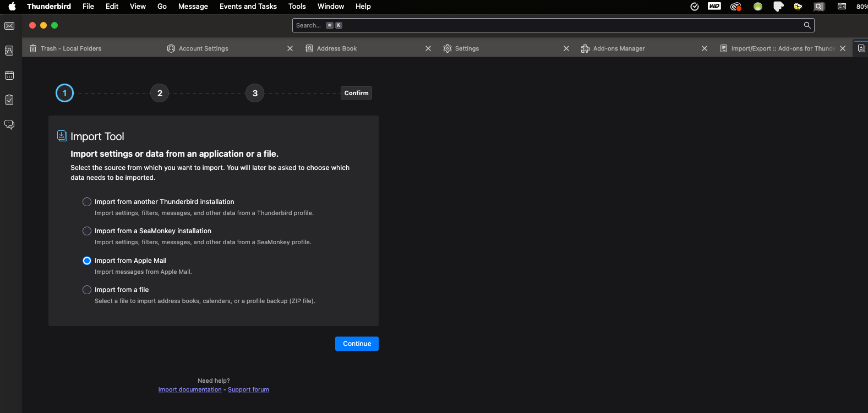
Task: Open the Tasks space icon
Action: click(x=9, y=100)
